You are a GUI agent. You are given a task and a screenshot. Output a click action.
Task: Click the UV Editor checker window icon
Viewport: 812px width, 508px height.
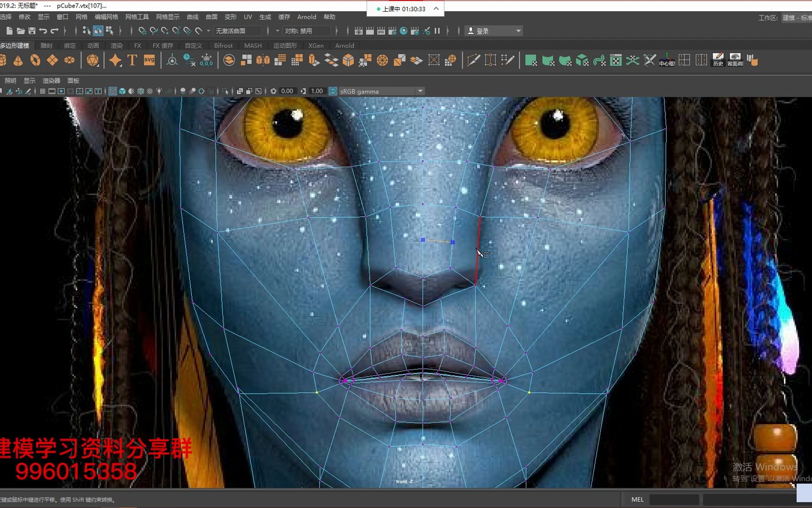616,60
